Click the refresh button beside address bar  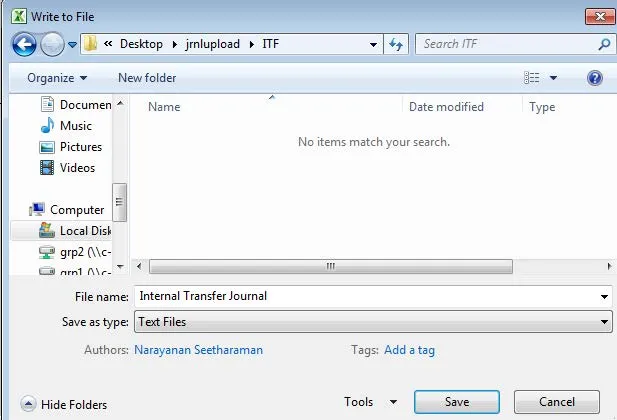coord(396,44)
